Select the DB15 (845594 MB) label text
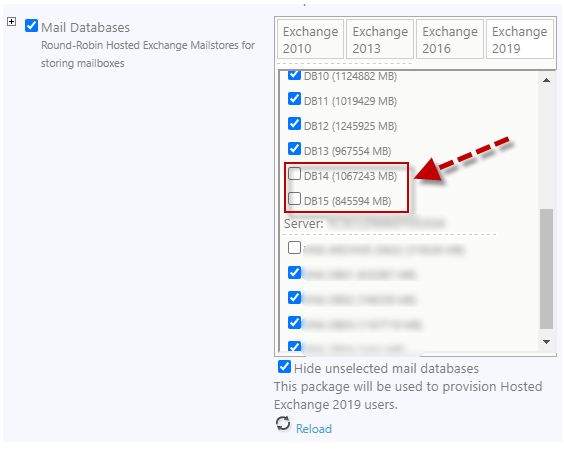Image resolution: width=564 pixels, height=454 pixels. click(347, 201)
